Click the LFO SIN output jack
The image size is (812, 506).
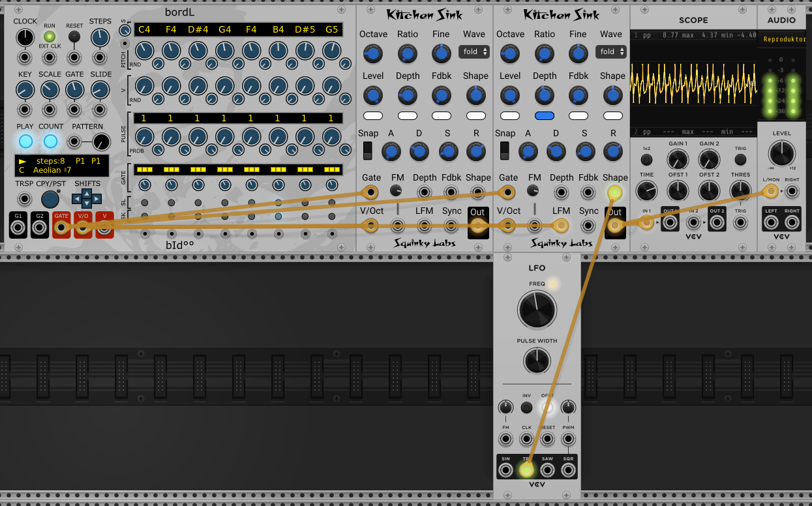505,470
